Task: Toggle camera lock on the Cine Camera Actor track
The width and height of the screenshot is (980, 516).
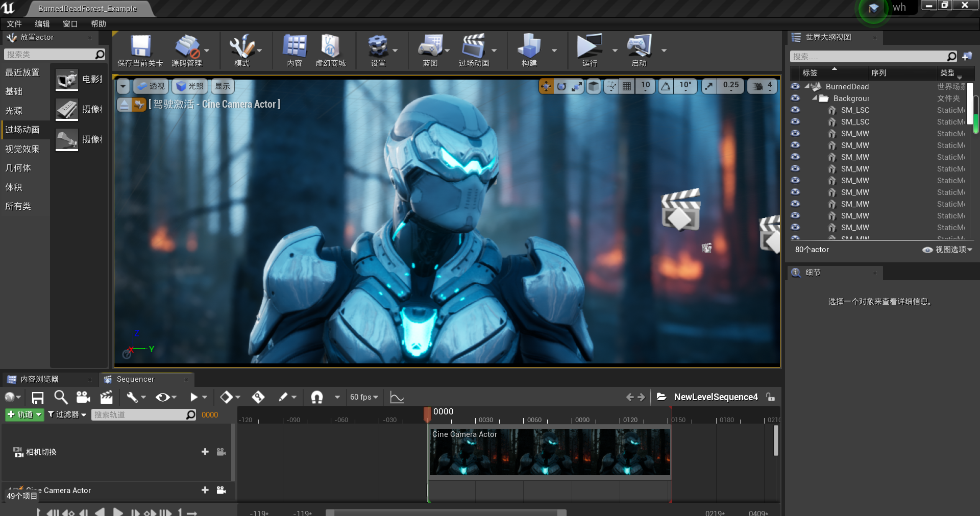Action: [221, 490]
